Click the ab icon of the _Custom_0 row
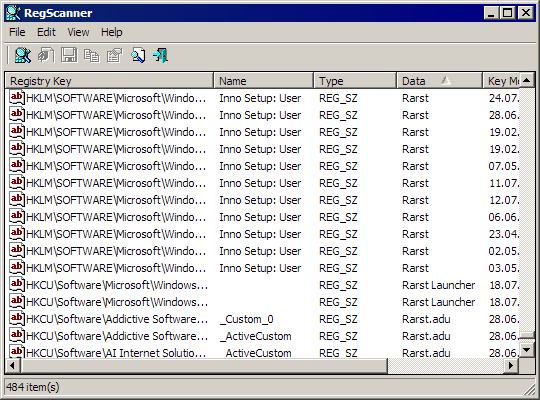This screenshot has width=540, height=400. 17,318
